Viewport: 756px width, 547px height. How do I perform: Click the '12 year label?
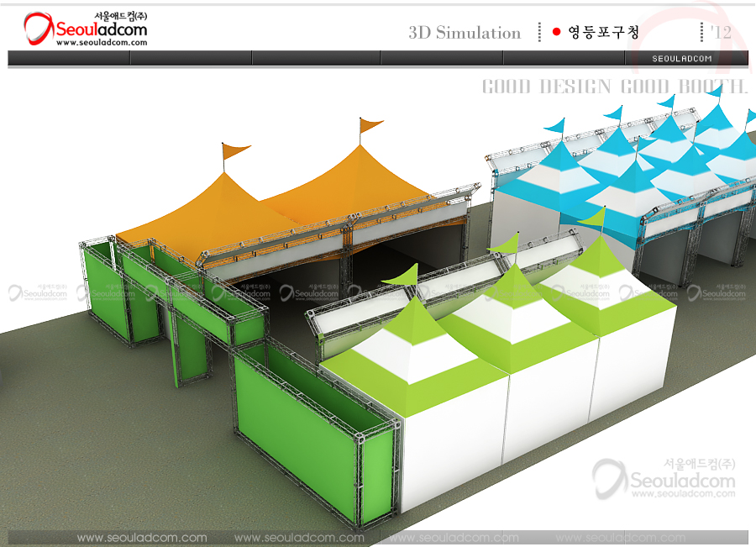pos(720,33)
